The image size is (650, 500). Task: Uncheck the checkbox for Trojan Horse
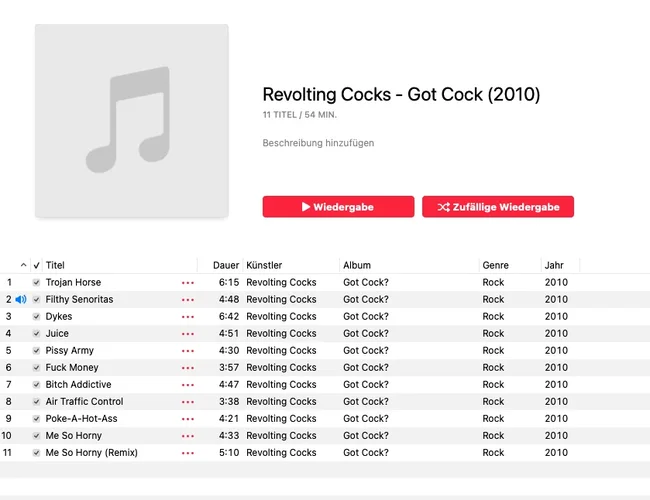point(37,283)
